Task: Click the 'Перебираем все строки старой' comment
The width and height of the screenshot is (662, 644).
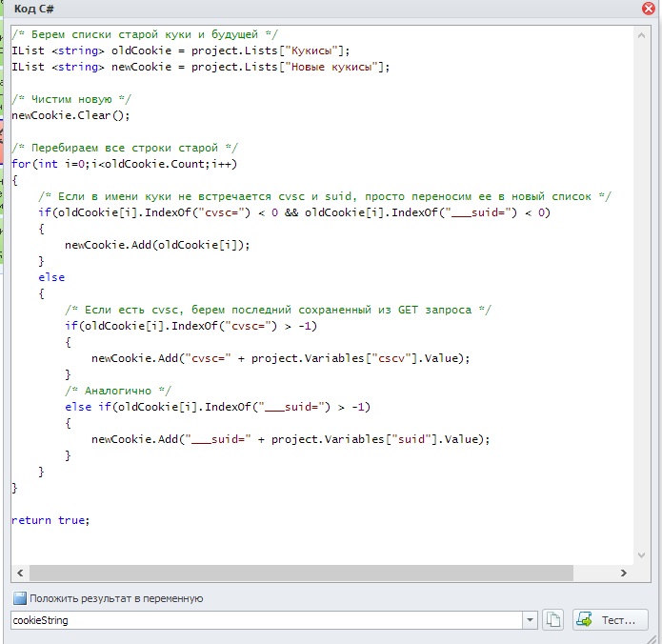Action: click(125, 148)
